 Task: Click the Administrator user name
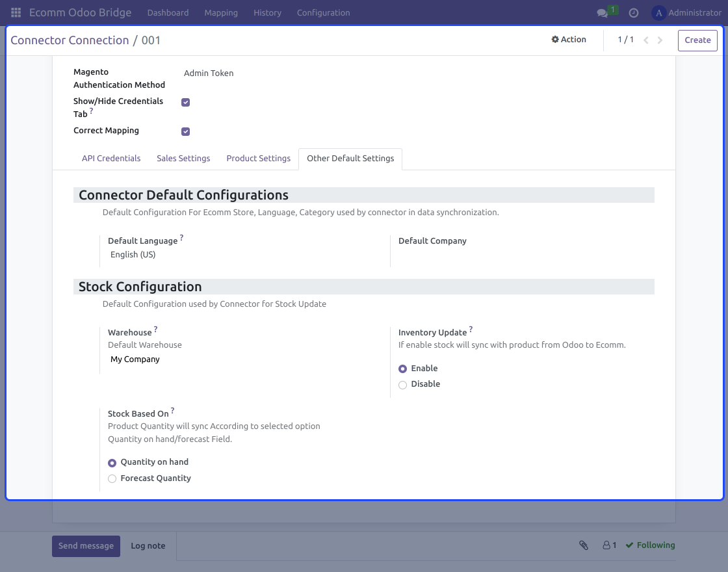point(695,12)
